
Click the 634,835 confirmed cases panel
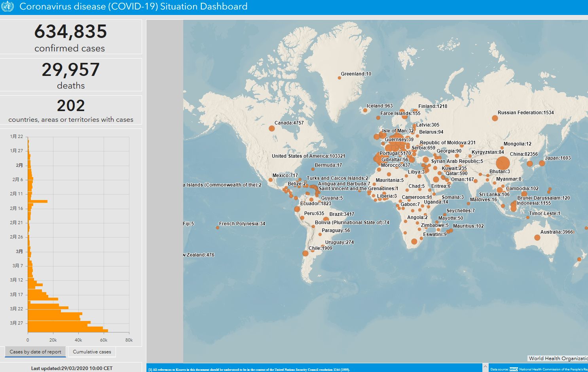70,37
